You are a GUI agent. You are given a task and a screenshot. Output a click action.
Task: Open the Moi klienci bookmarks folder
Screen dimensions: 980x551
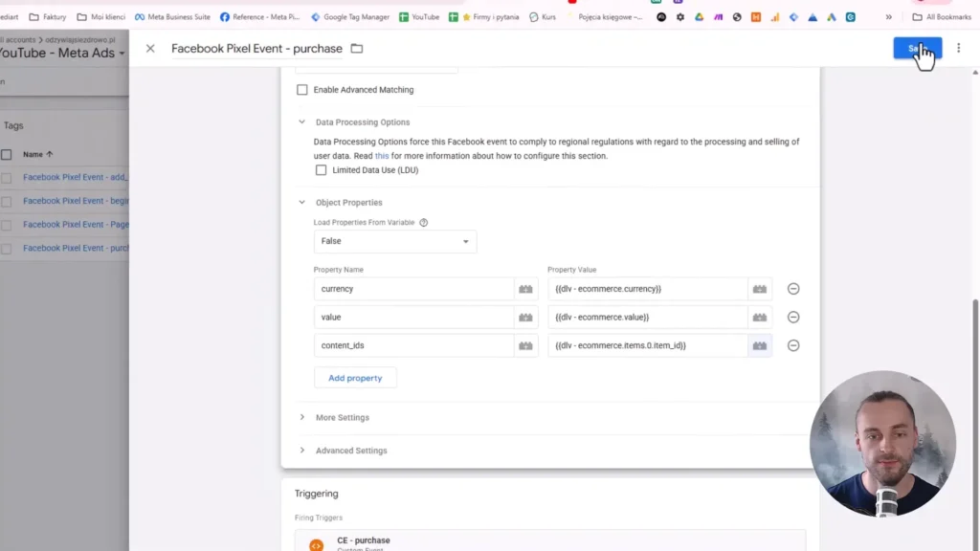pos(100,17)
